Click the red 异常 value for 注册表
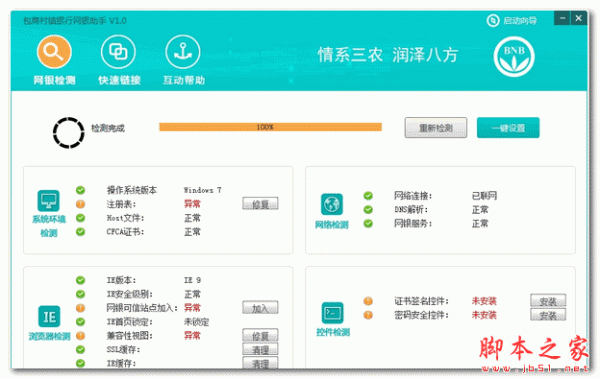The image size is (600, 379). point(192,204)
